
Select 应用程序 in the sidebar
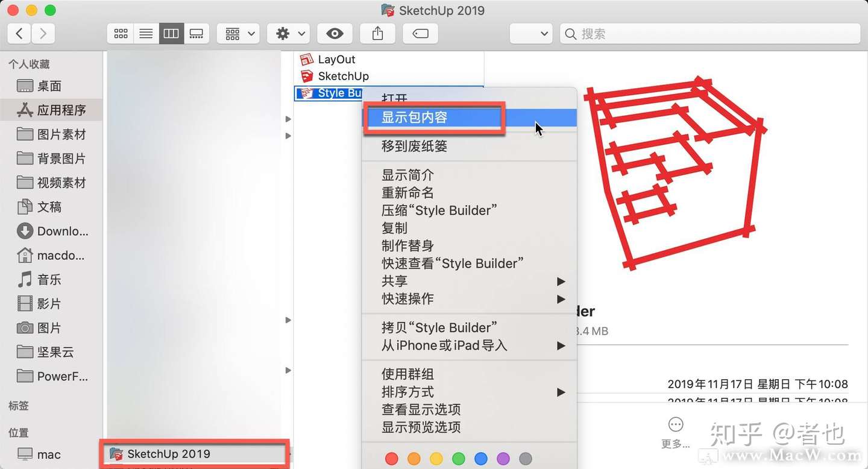pos(51,110)
